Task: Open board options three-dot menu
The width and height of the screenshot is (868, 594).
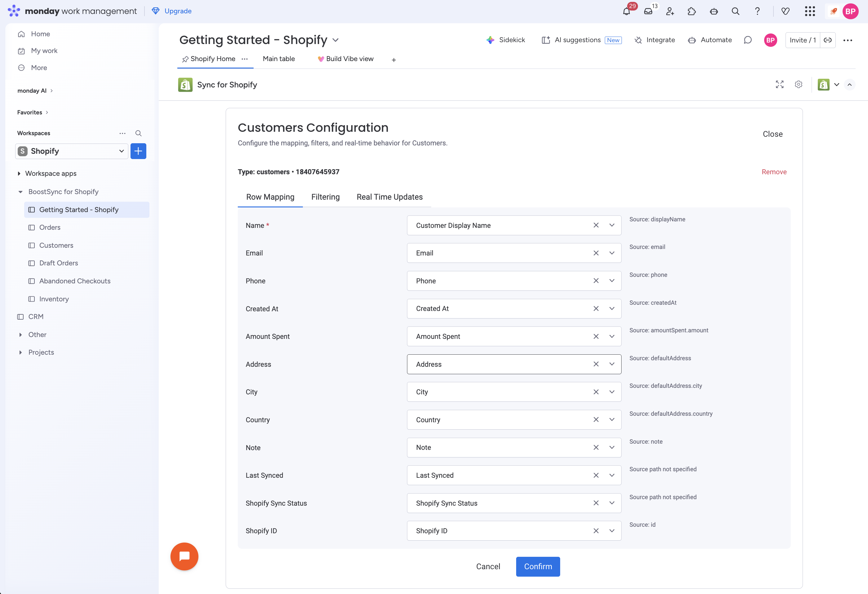Action: (848, 40)
